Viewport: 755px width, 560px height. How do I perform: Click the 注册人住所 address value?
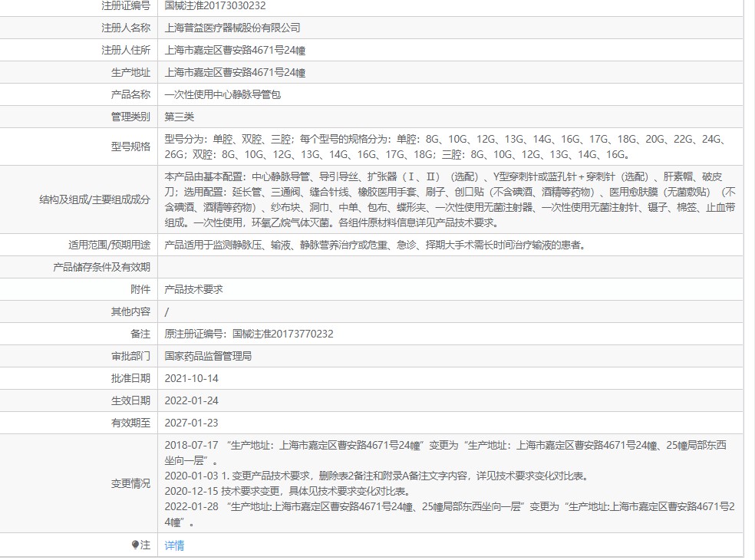point(235,50)
